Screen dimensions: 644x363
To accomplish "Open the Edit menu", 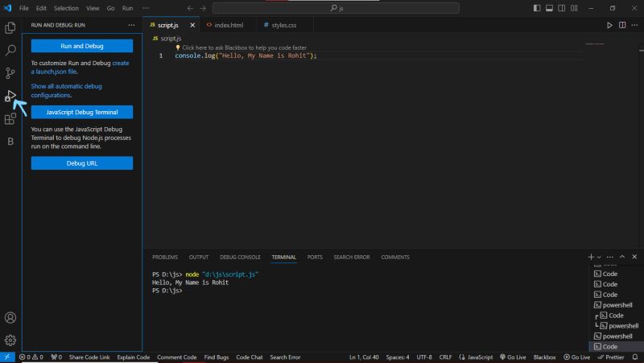I will click(41, 8).
